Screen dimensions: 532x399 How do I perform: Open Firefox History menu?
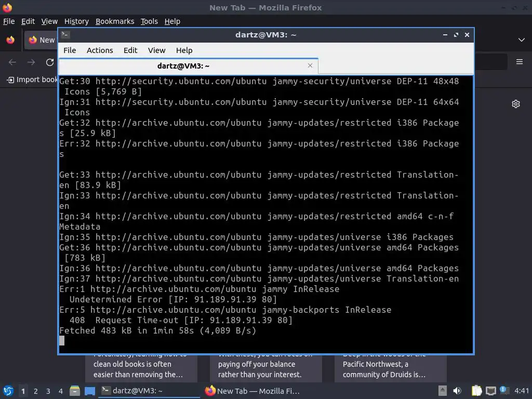[76, 21]
